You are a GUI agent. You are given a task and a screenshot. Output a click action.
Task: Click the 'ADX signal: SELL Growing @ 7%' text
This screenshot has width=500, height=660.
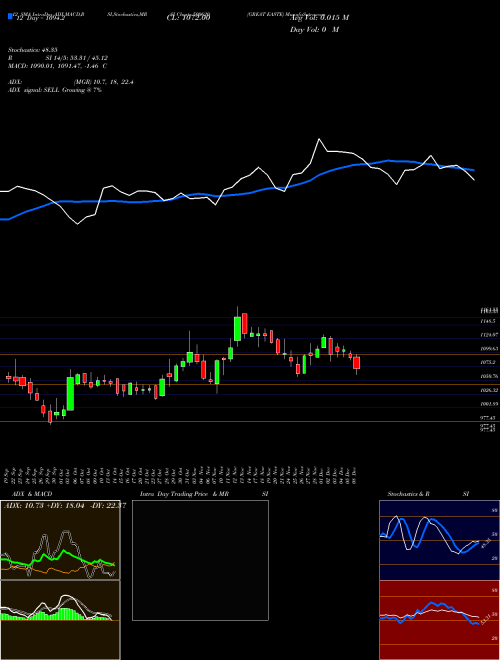coord(55,90)
